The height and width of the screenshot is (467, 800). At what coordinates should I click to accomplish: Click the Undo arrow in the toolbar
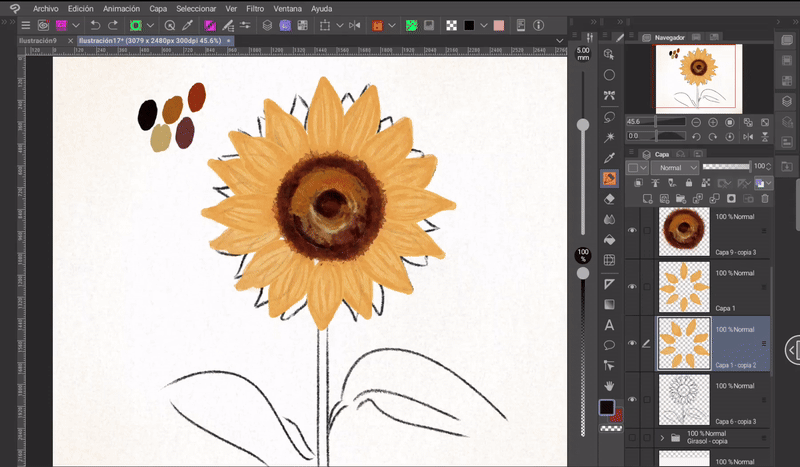pyautogui.click(x=94, y=25)
